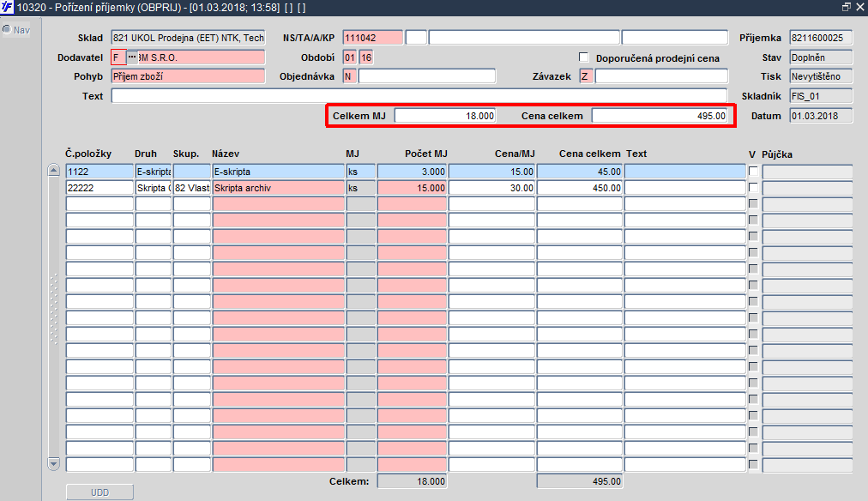
Task: Click Cena/MJ cell 15.00
Action: [x=491, y=172]
